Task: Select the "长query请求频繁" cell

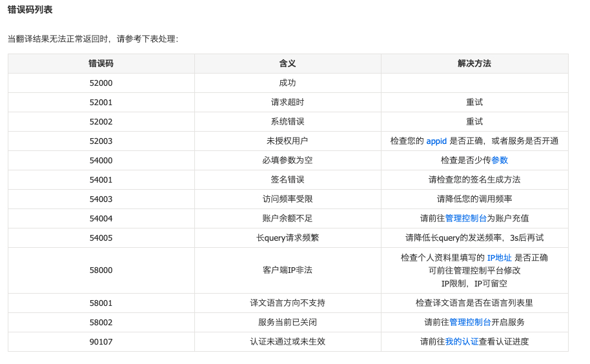Action: click(x=287, y=238)
